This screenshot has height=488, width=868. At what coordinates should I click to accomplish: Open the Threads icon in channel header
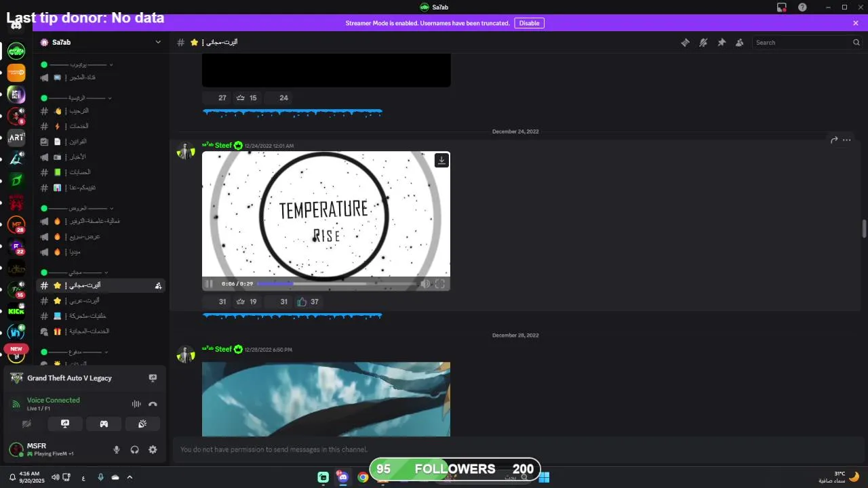click(685, 42)
